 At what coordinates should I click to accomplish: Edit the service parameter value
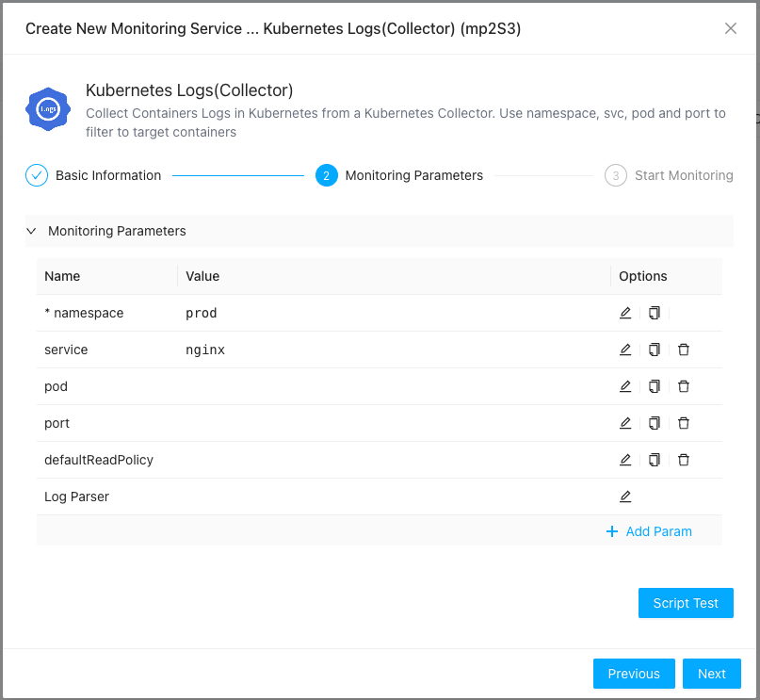tap(625, 350)
